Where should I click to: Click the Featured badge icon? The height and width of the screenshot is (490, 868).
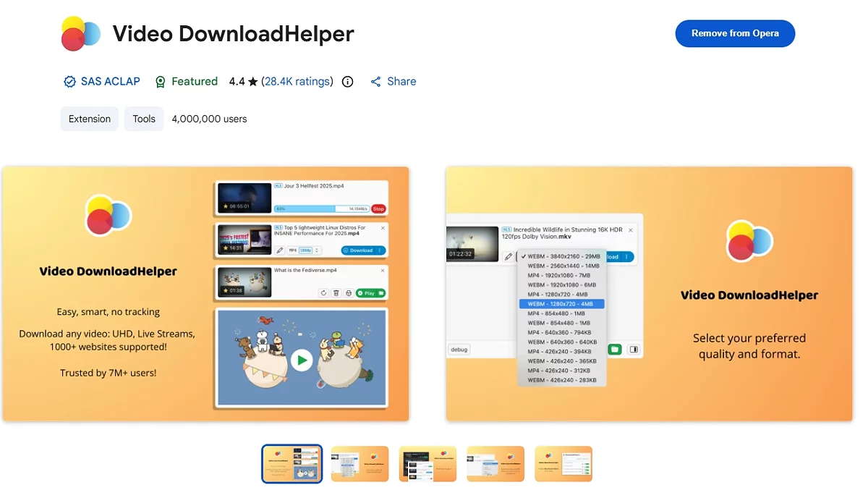(x=160, y=81)
